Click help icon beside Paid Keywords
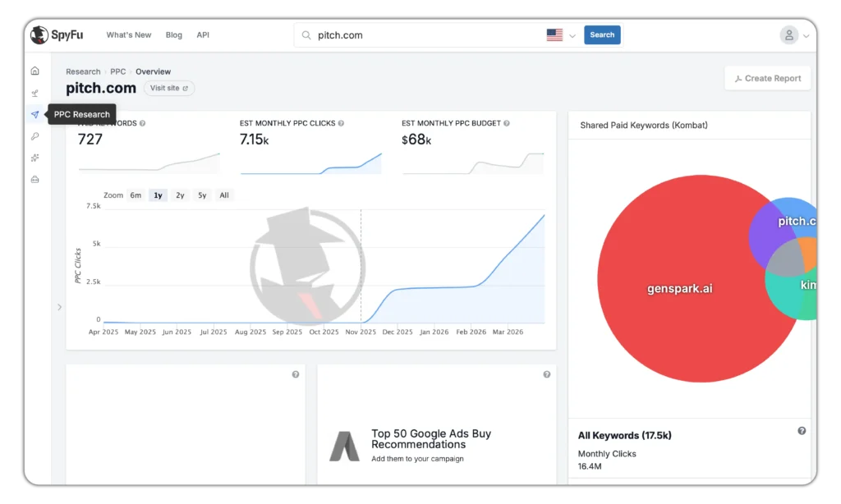The width and height of the screenshot is (841, 504). [142, 123]
